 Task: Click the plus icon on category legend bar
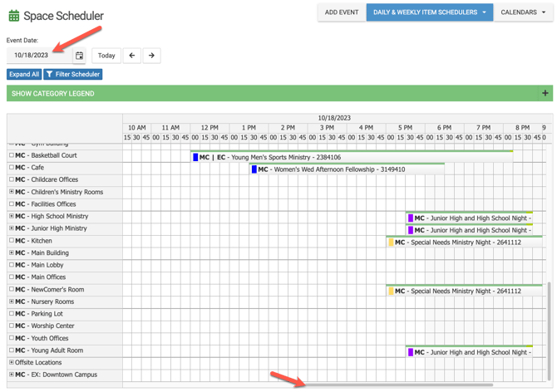(x=545, y=94)
